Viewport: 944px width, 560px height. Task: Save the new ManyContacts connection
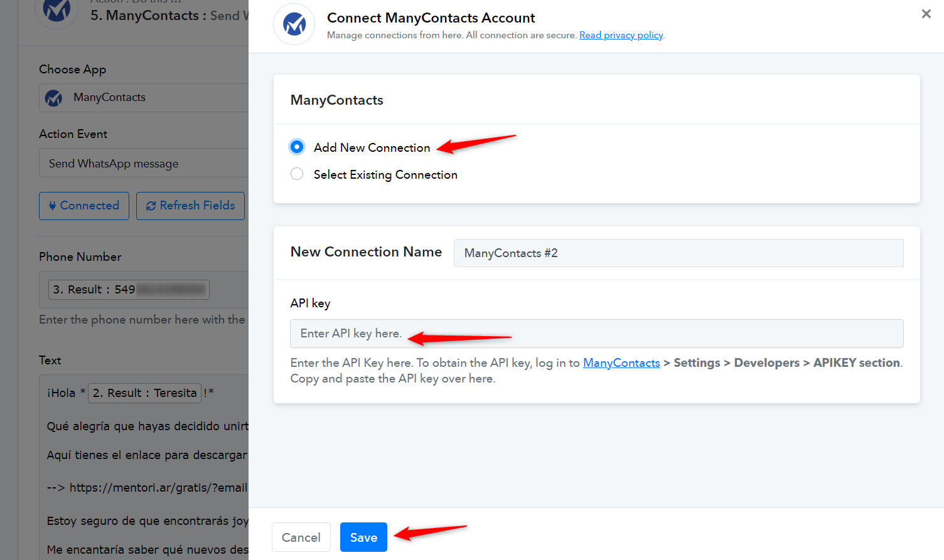pos(363,537)
